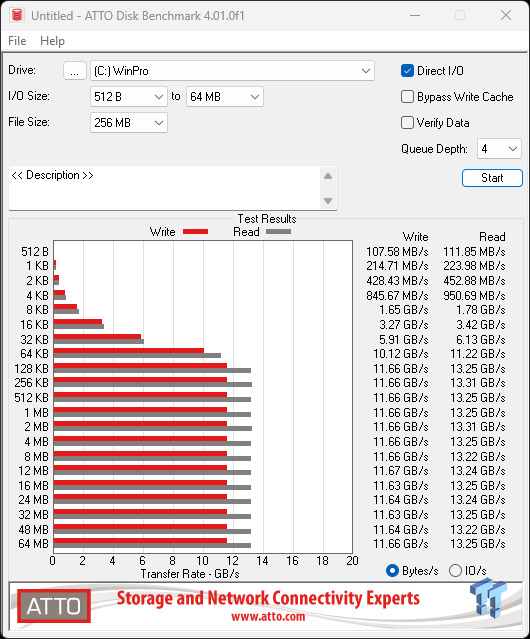Viewport: 530px width, 639px height.
Task: Open the Queue Depth dropdown
Action: point(499,149)
